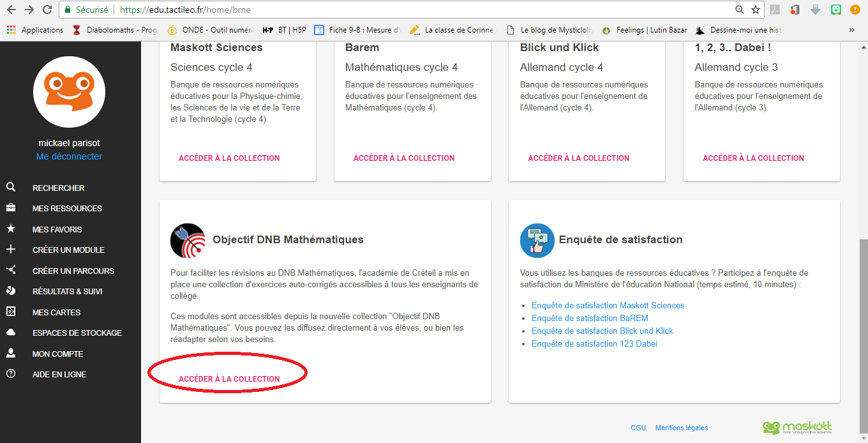
Task: Click the orange frog profile avatar
Action: 69,92
